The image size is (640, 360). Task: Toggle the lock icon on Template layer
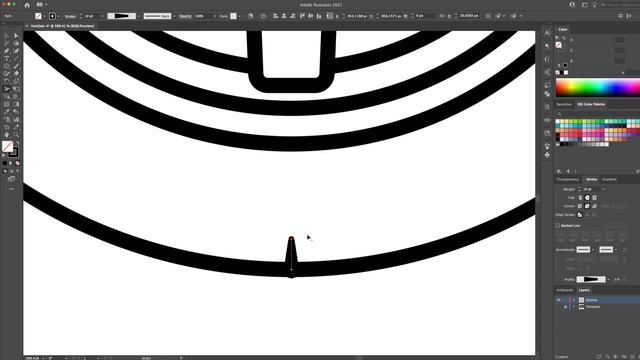point(566,307)
